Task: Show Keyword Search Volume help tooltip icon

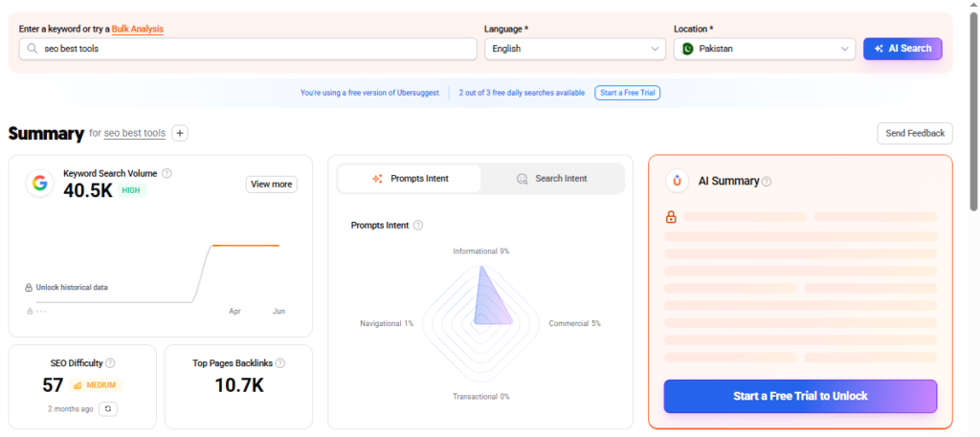Action: click(167, 173)
